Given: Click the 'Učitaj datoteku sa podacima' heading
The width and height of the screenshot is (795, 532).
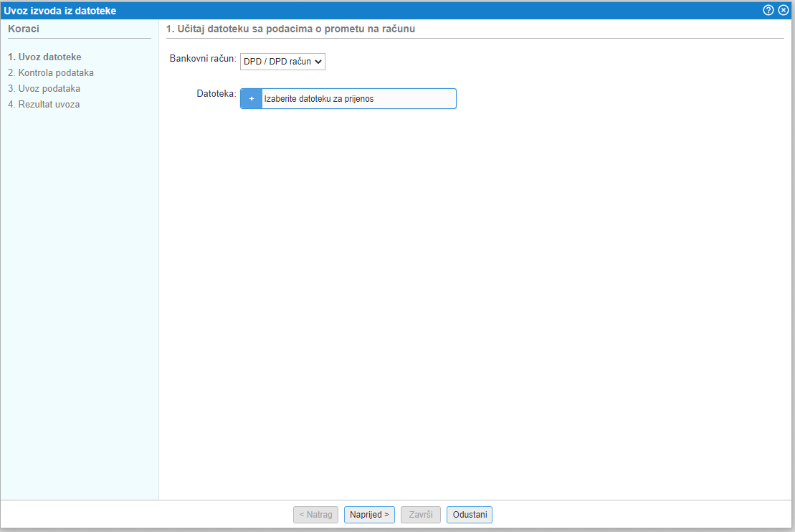Looking at the screenshot, I should [x=291, y=29].
